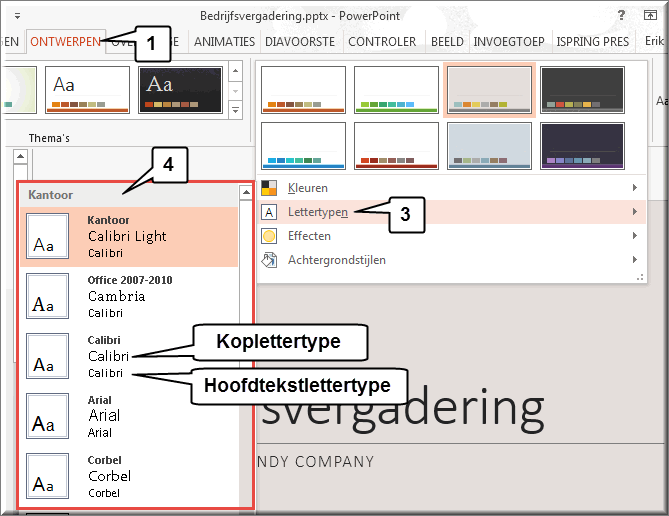Click slide pane scroll up arrow

point(20,156)
